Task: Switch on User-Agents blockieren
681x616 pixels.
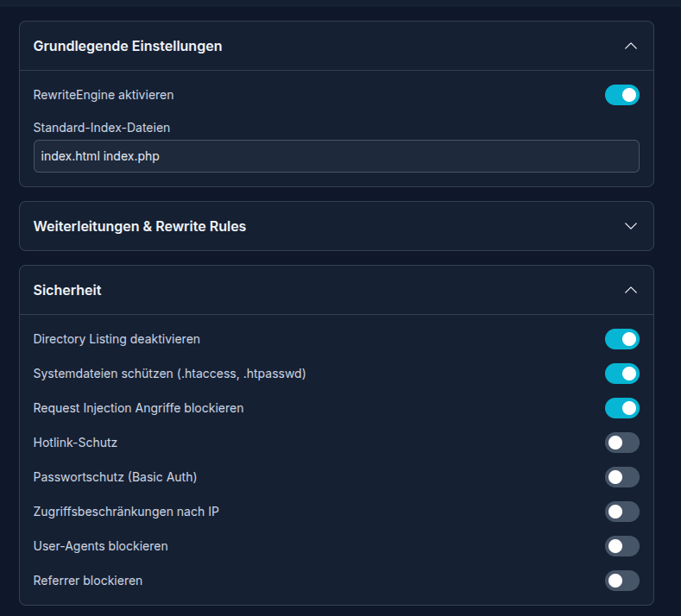Action: pos(621,546)
